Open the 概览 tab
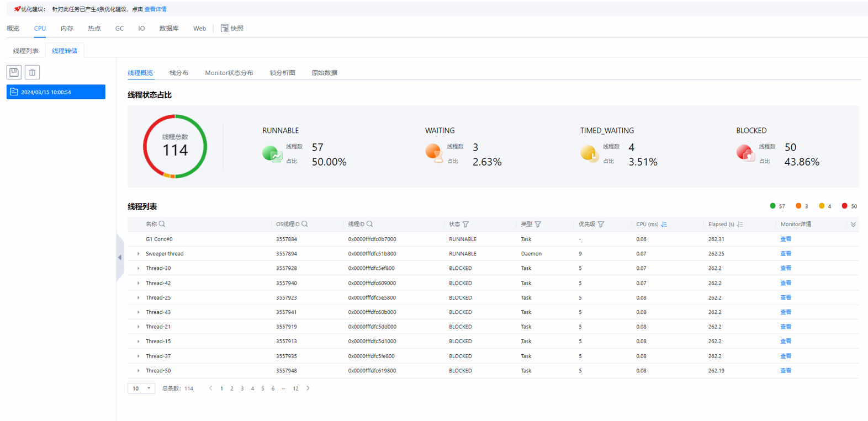Screen dimensions: 868x421 tap(13, 28)
